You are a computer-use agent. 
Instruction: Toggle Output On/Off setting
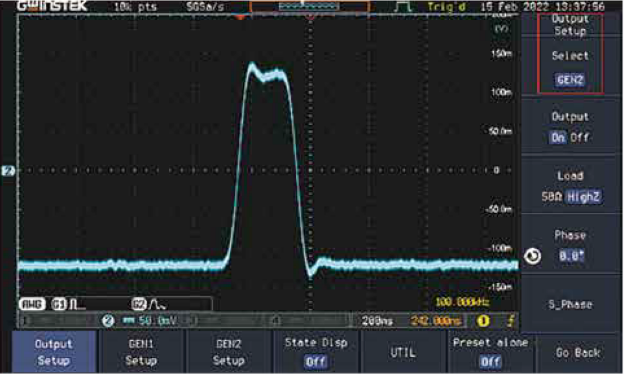570,127
